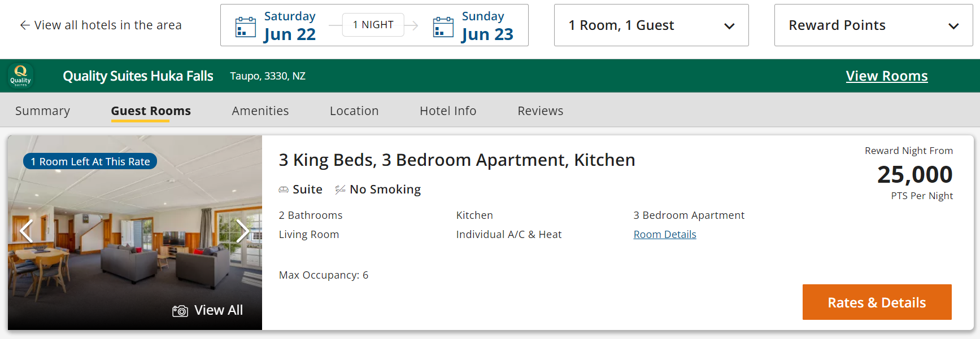980x339 pixels.
Task: Switch to the Summary tab
Action: [42, 111]
